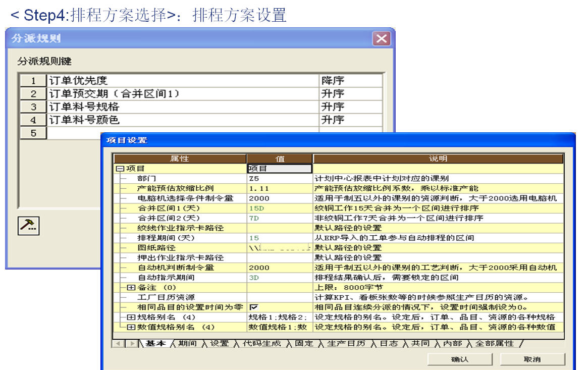Click the 属性 column header
This screenshot has width=588, height=370.
pos(179,158)
